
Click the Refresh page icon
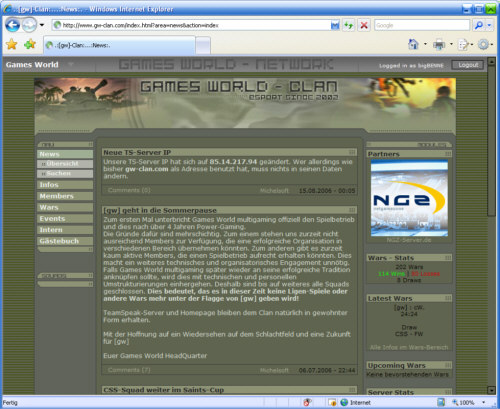coord(348,25)
